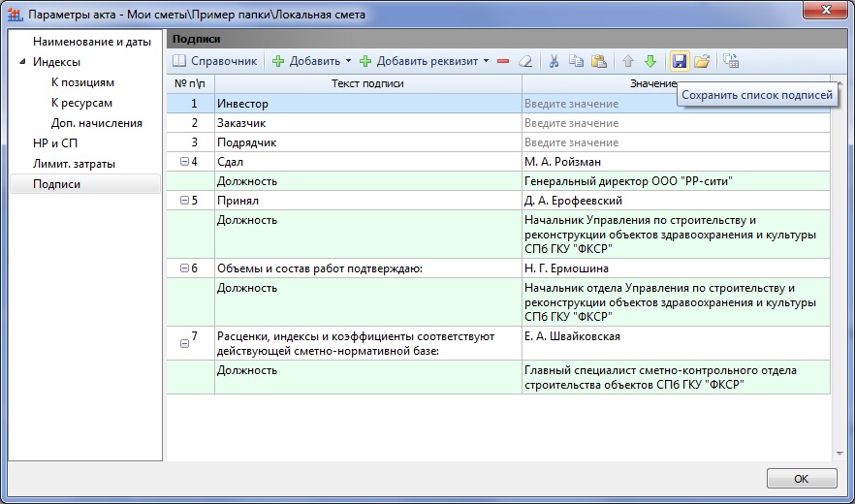Collapse row 4 Сдал
The image size is (855, 504).
(184, 161)
